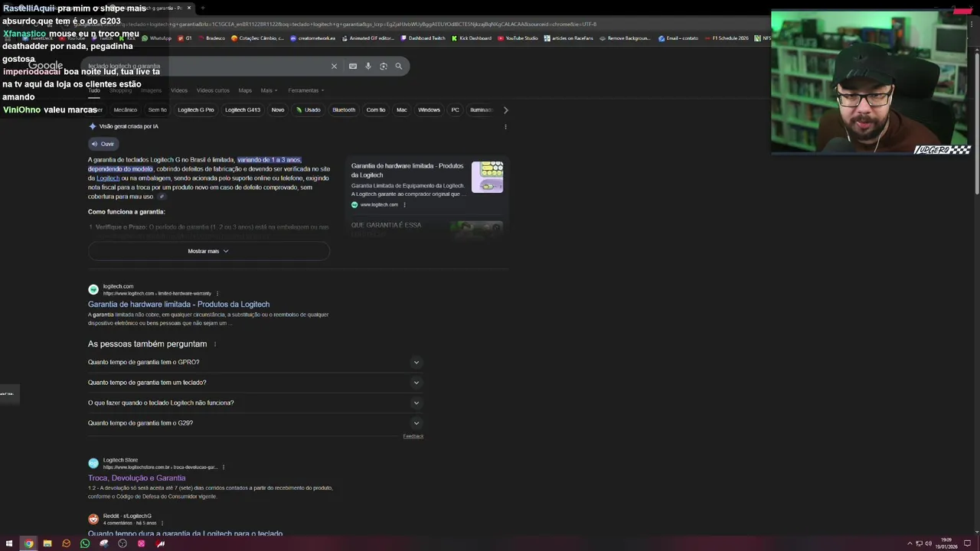
Task: Expand AI overview with 'Mostrar mais'
Action: (208, 251)
